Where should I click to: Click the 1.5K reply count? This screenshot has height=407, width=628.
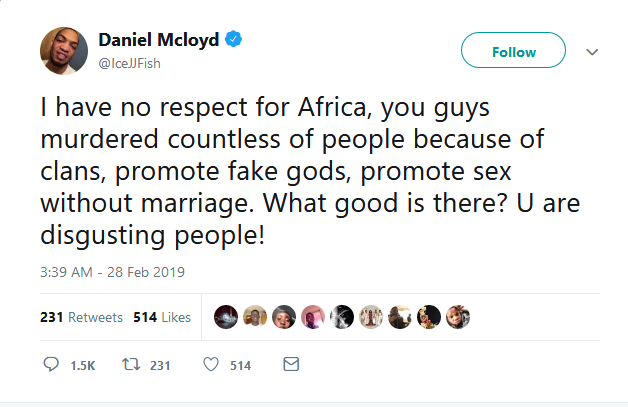tap(82, 366)
